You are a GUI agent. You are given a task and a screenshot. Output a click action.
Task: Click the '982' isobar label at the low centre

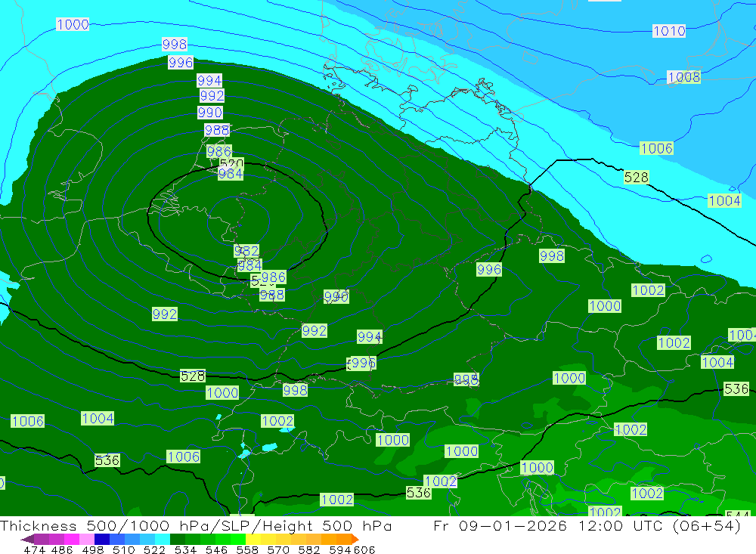pyautogui.click(x=246, y=251)
